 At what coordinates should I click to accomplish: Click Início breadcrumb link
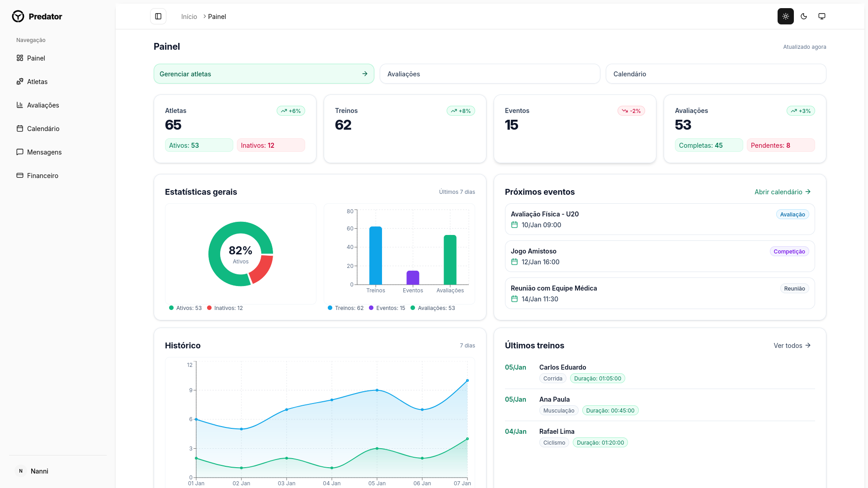(x=189, y=17)
